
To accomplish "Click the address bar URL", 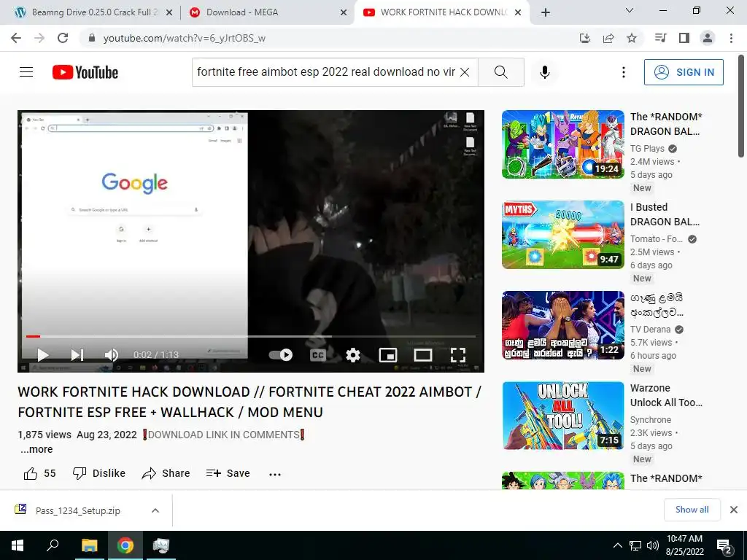I will click(185, 38).
